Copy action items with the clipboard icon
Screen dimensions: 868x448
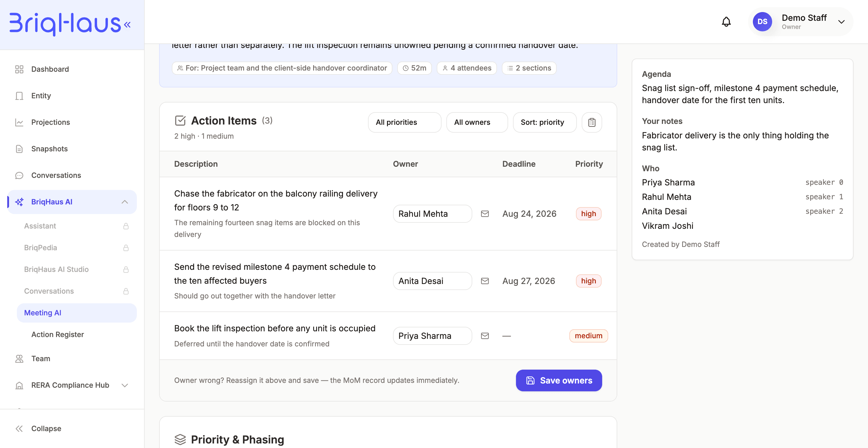(592, 122)
